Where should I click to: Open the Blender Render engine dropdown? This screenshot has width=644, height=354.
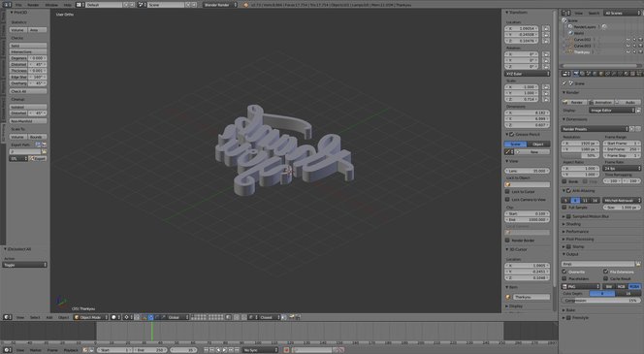[220, 5]
